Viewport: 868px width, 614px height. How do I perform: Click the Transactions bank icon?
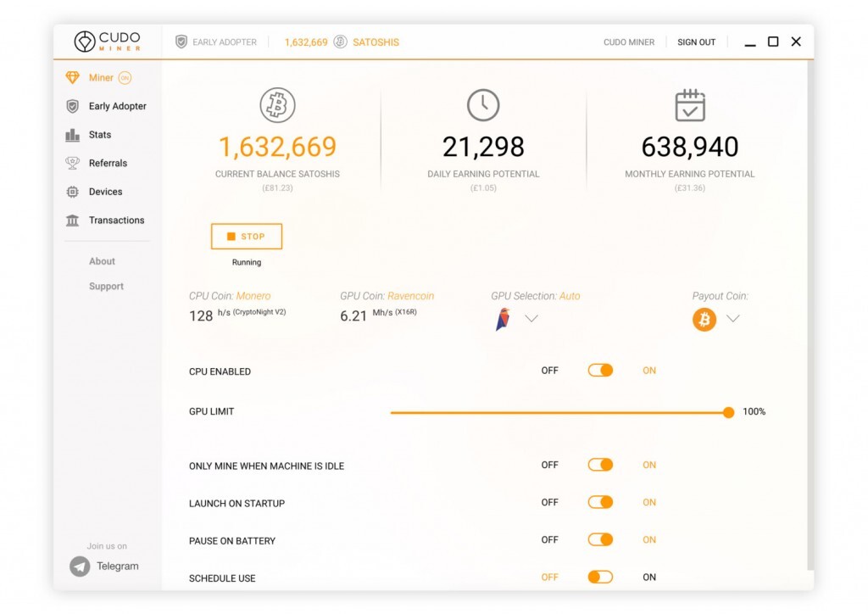click(73, 220)
